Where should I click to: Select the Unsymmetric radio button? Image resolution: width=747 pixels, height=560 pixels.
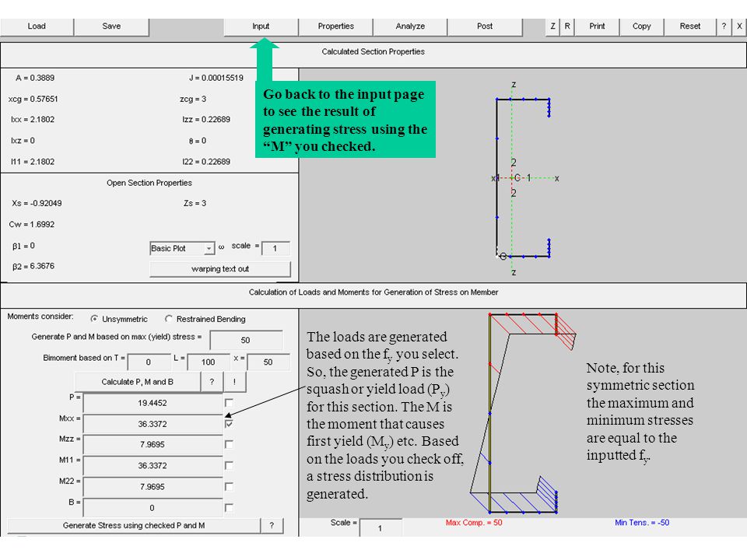94,319
